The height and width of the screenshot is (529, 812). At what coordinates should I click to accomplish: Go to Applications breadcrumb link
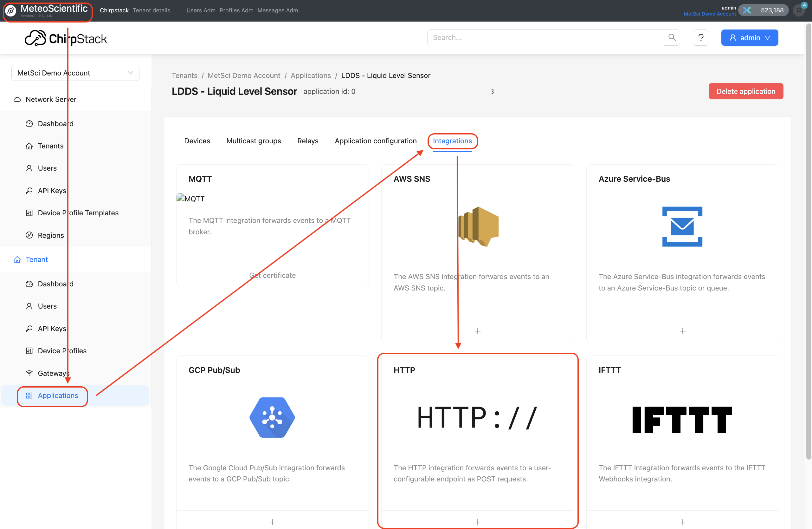(311, 75)
